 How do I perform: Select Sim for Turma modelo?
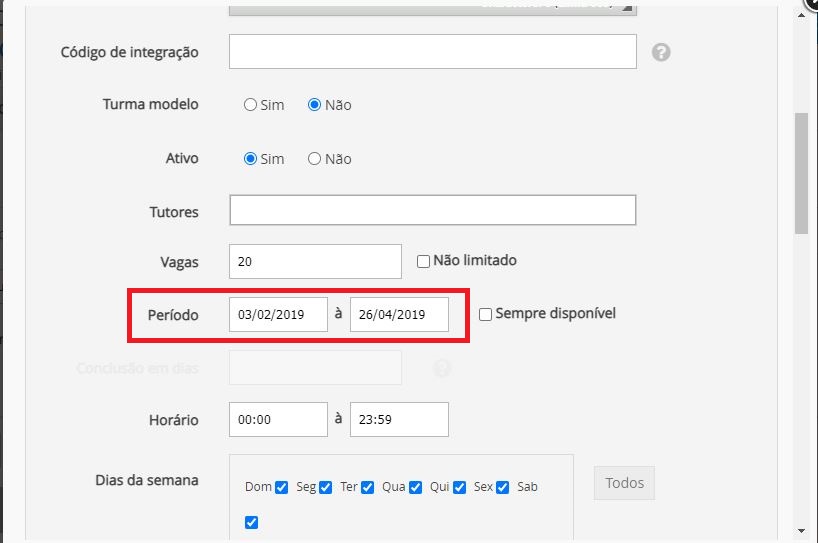(x=250, y=105)
